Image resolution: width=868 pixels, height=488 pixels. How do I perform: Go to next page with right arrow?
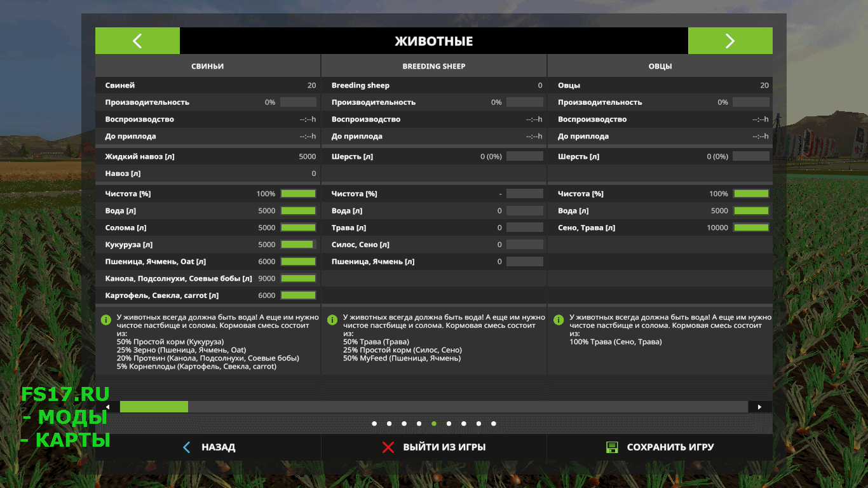pos(730,41)
